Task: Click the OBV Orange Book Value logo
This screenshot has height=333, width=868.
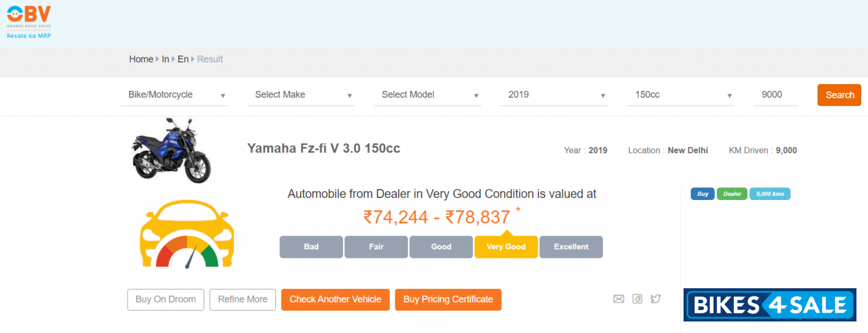Action: click(28, 21)
